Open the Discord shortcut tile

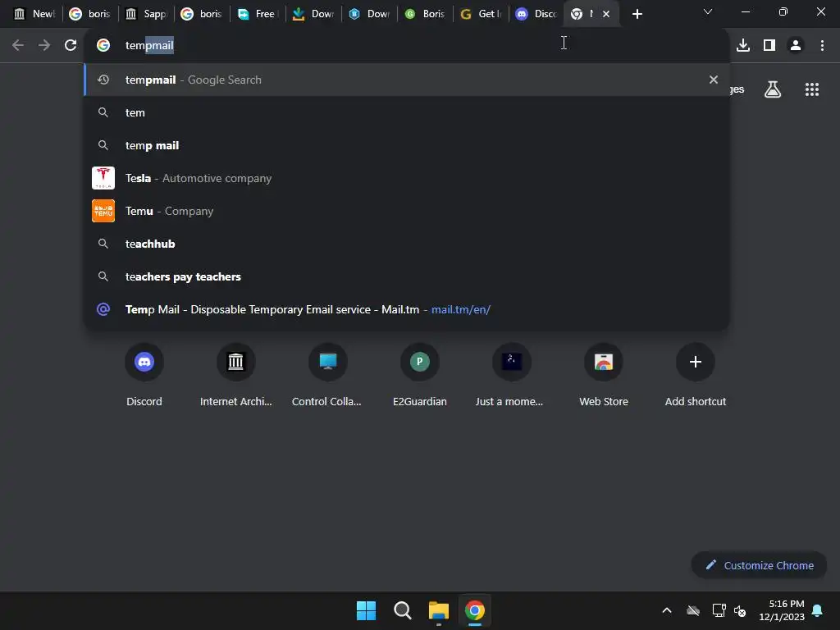[x=144, y=374]
